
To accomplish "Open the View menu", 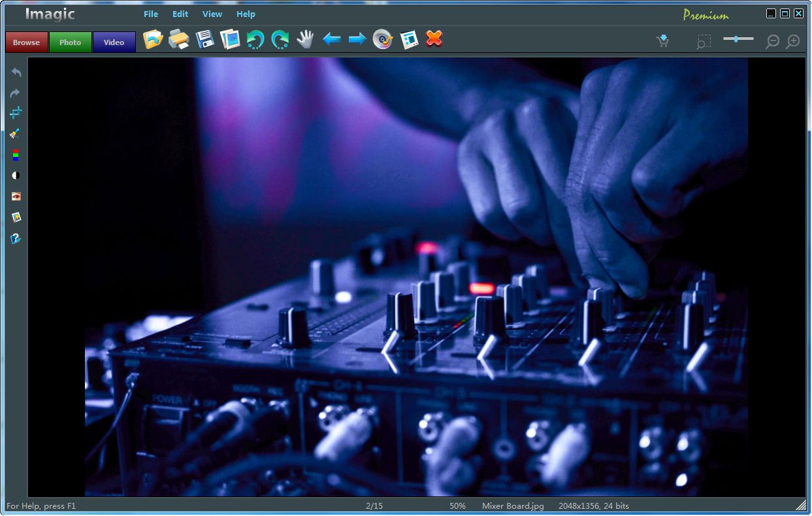I will pos(212,14).
